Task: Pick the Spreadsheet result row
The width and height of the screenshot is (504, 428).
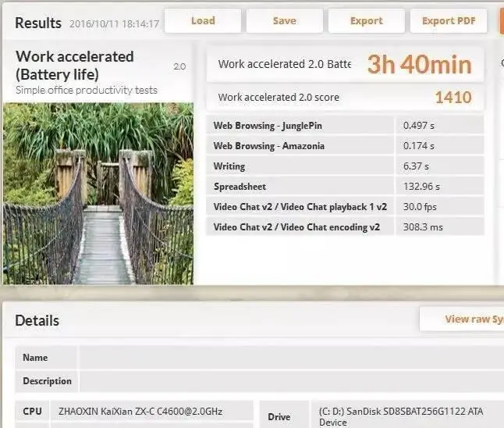Action: coord(345,187)
